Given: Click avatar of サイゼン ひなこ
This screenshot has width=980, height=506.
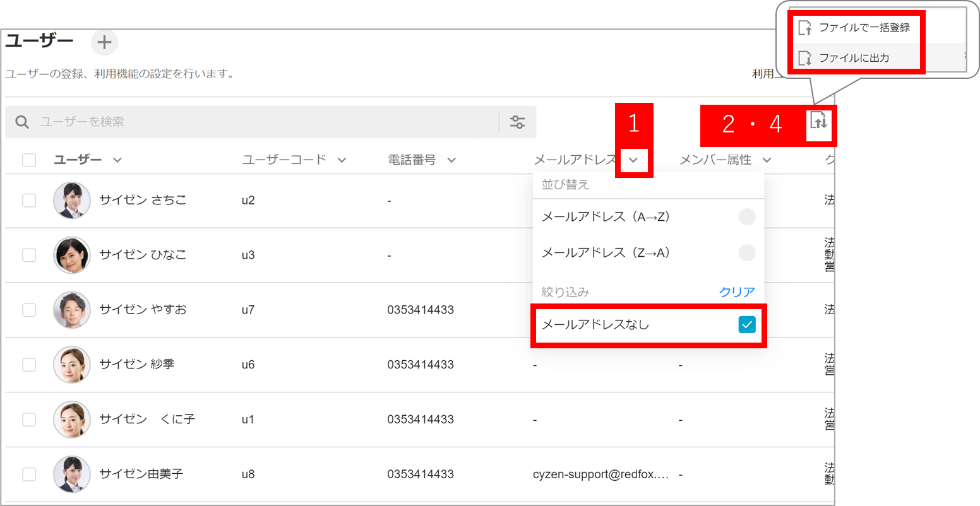Looking at the screenshot, I should click(72, 255).
